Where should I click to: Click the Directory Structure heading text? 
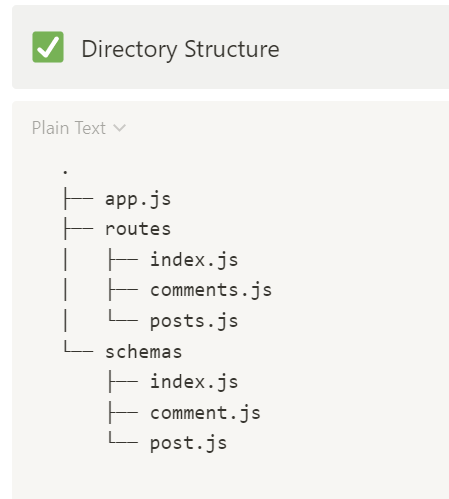click(180, 49)
